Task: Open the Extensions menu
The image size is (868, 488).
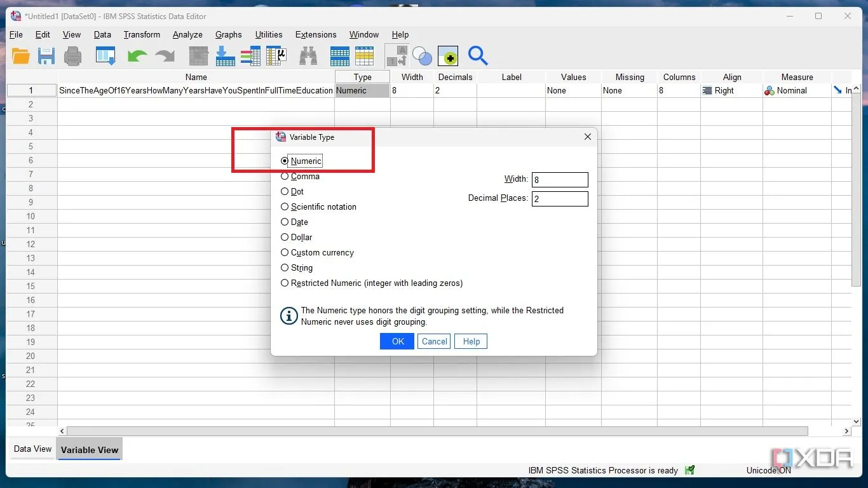Action: (x=316, y=35)
